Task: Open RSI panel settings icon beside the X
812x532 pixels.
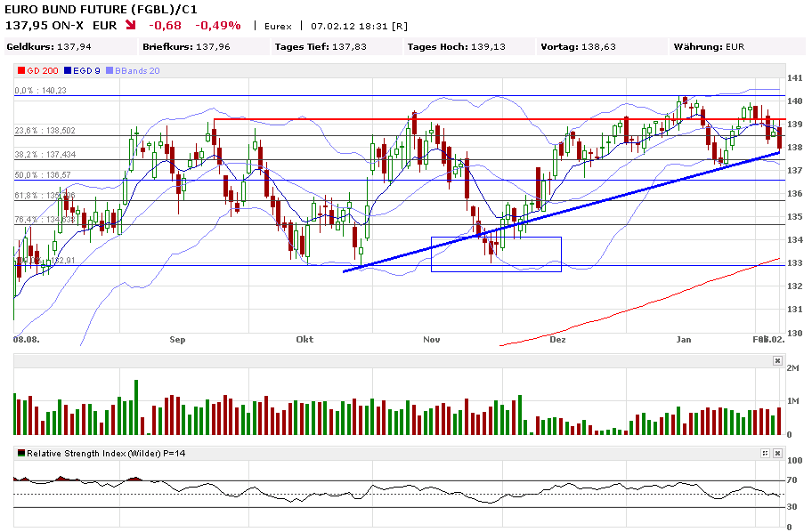Action: [766, 454]
